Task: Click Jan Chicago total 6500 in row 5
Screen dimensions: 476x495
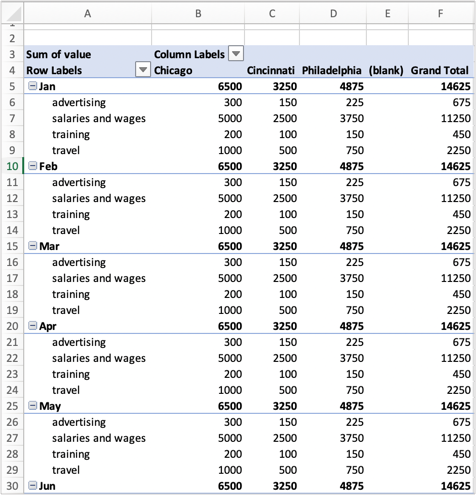Action: coord(230,86)
